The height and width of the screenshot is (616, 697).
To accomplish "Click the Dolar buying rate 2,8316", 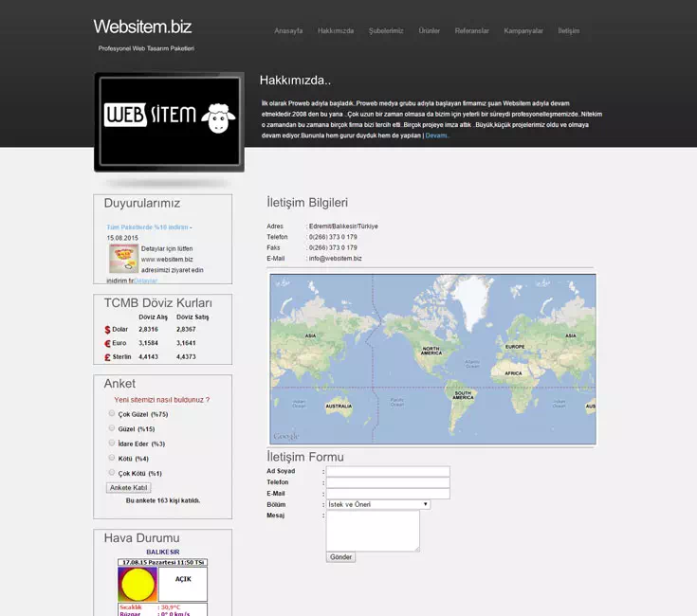I will point(148,329).
